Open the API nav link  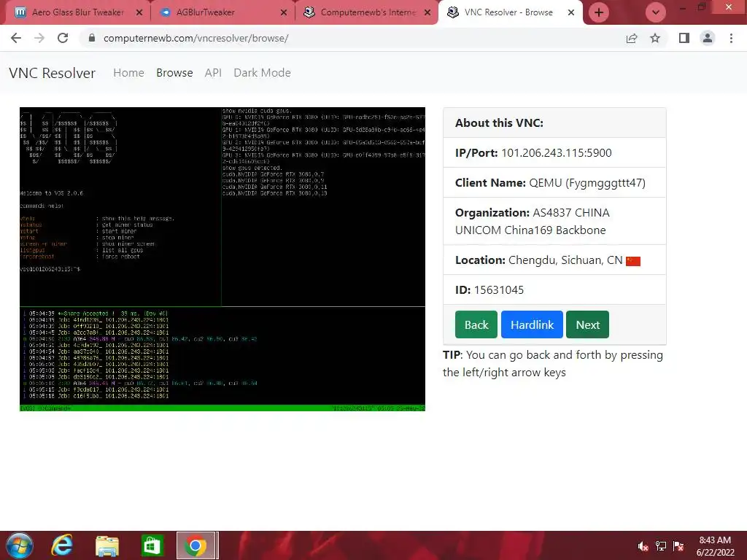coord(213,73)
